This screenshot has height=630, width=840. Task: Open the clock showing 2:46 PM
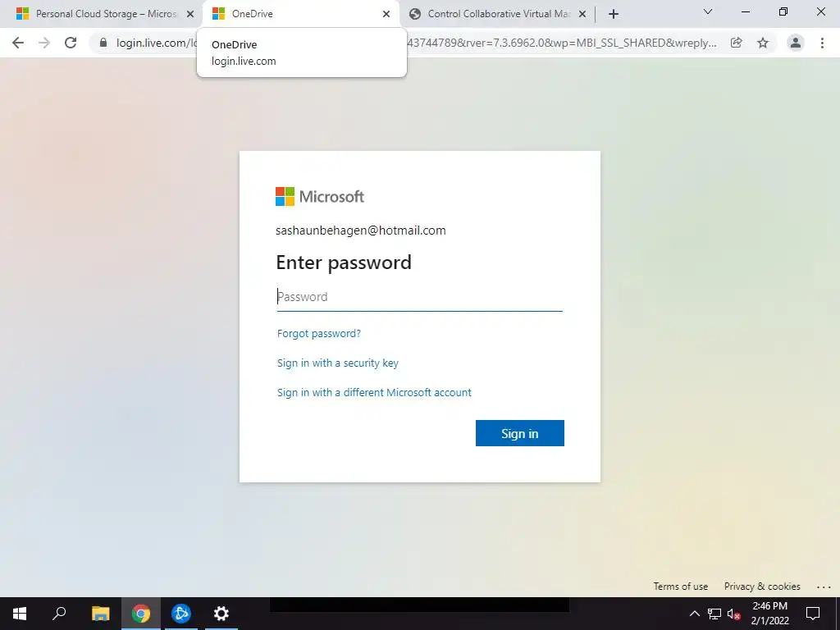769,614
